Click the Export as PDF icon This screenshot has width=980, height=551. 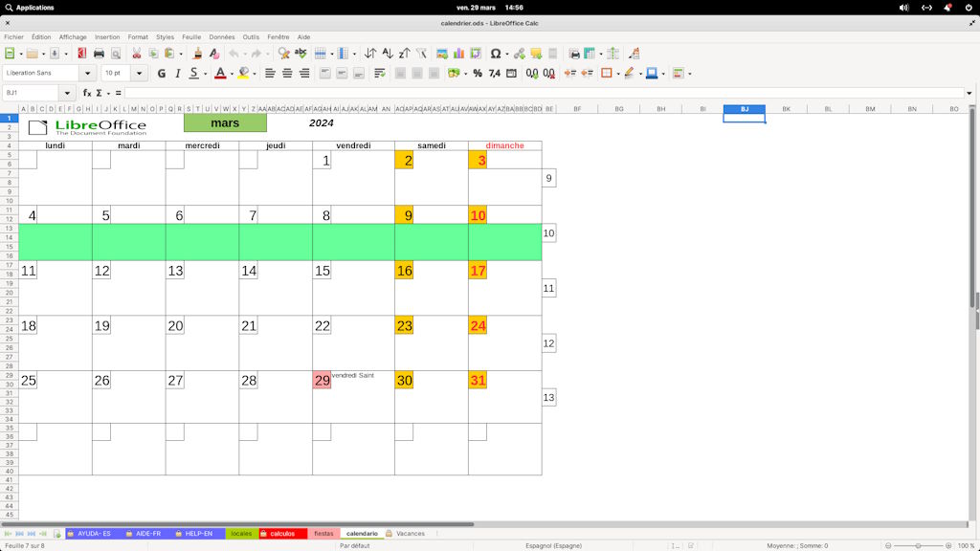click(81, 54)
